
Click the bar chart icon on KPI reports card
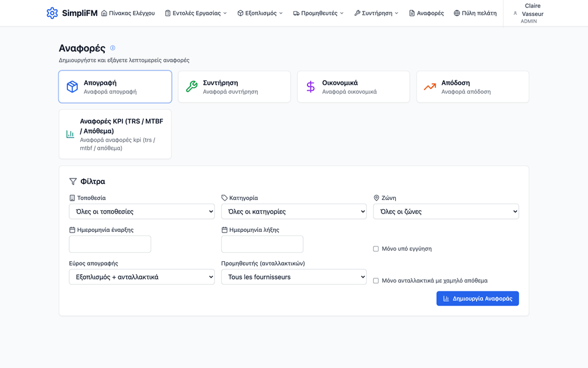(x=70, y=134)
